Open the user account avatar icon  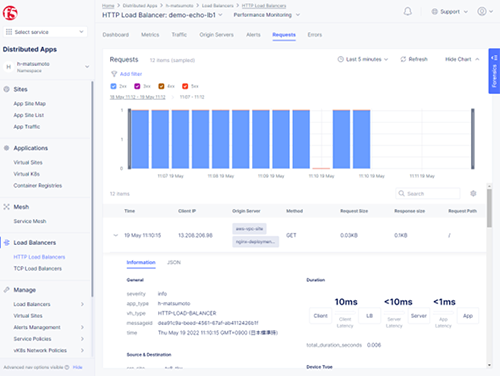(x=482, y=11)
